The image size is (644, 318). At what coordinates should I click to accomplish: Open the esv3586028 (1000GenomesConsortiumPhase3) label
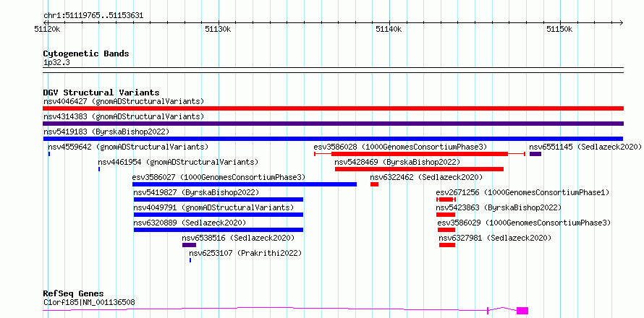point(400,147)
